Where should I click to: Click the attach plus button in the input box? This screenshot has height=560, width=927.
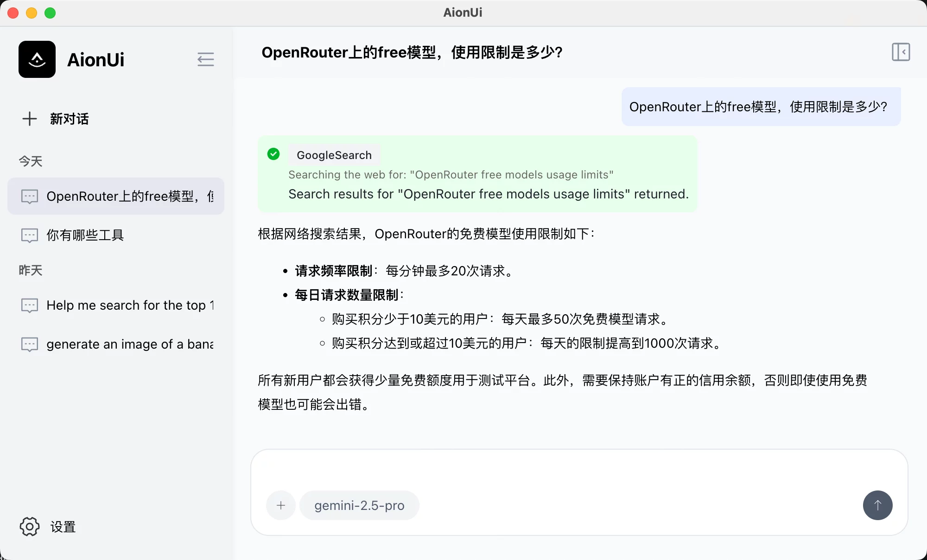click(x=281, y=505)
